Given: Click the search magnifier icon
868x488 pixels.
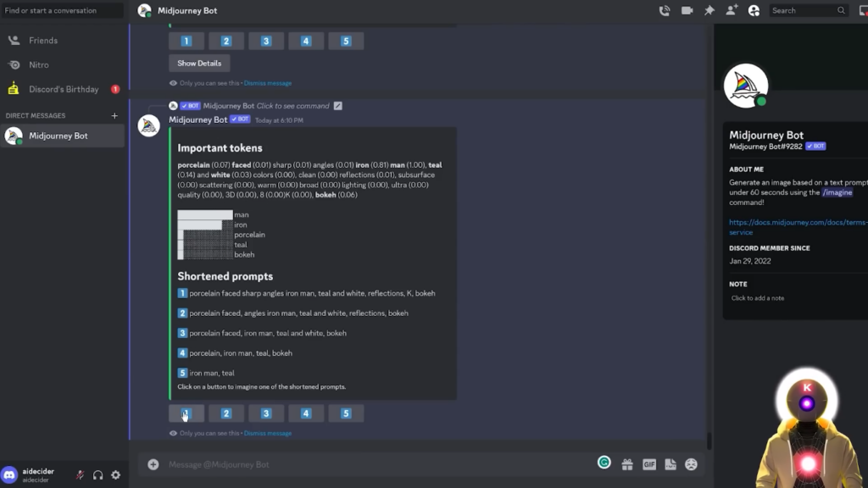Looking at the screenshot, I should point(841,10).
